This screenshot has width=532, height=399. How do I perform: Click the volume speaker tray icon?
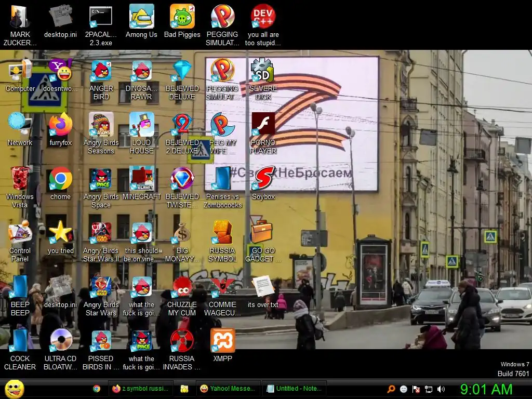[441, 389]
